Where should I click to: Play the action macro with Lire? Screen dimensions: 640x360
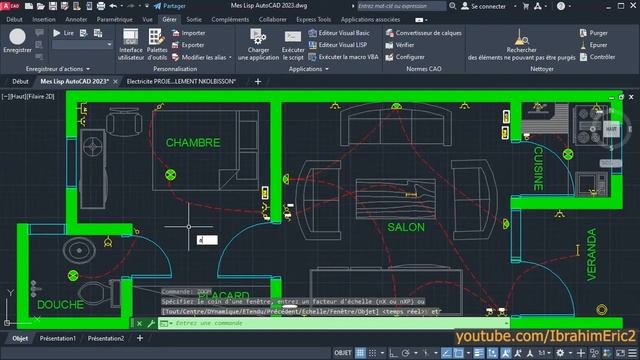point(64,33)
